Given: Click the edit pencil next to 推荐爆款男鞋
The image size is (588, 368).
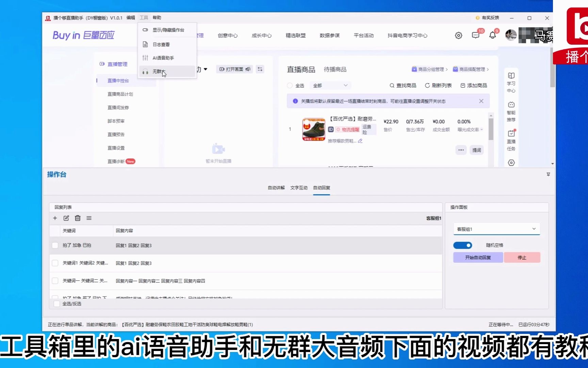Looking at the screenshot, I should coord(360,141).
